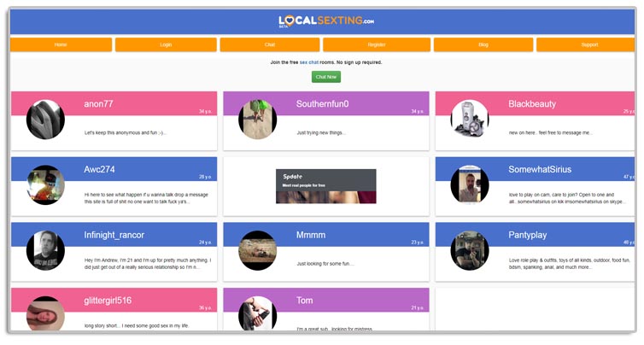Click the '24 y.o.' age on Infinight_rancor card
This screenshot has width=644, height=345.
point(205,243)
